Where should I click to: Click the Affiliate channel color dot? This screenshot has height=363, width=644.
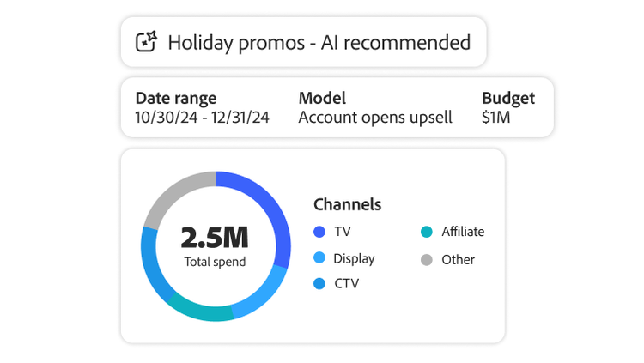pyautogui.click(x=427, y=232)
